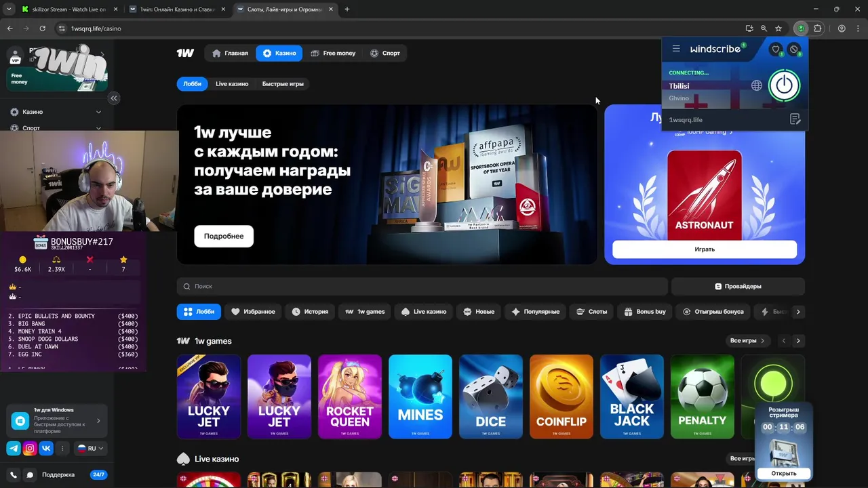Open RU language dropdown
This screenshot has width=868, height=488.
90,448
